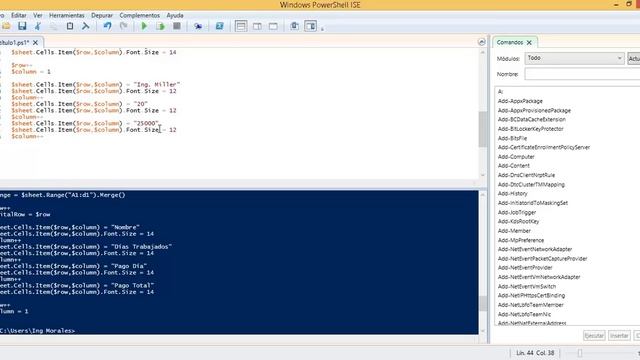This screenshot has width=640, height=360.
Task: Cut the selection with the scissors icon
Action: tap(38, 26)
